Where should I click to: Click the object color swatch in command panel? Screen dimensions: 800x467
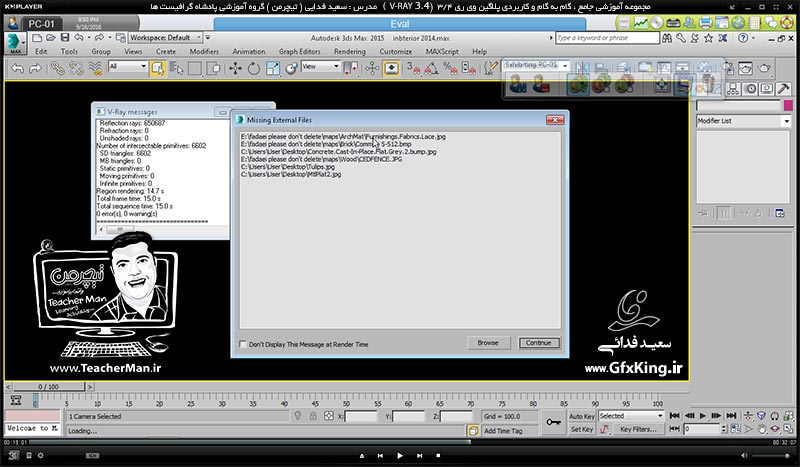(788, 105)
